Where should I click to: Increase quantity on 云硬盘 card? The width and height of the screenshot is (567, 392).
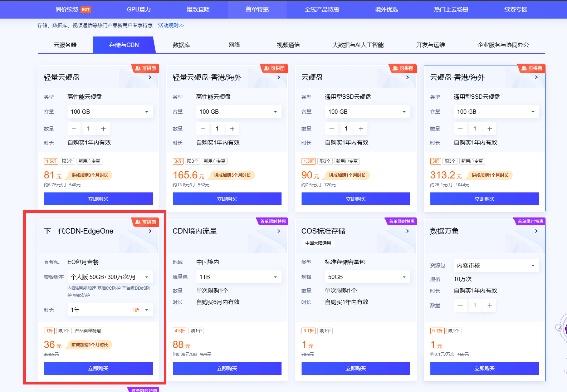[361, 129]
